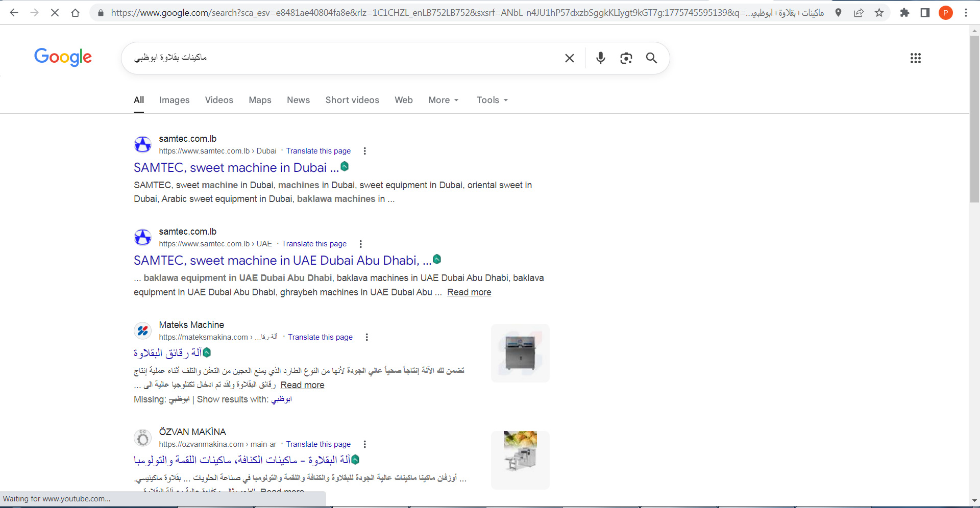Open the extensions puzzle icon
This screenshot has height=508, width=980.
904,13
